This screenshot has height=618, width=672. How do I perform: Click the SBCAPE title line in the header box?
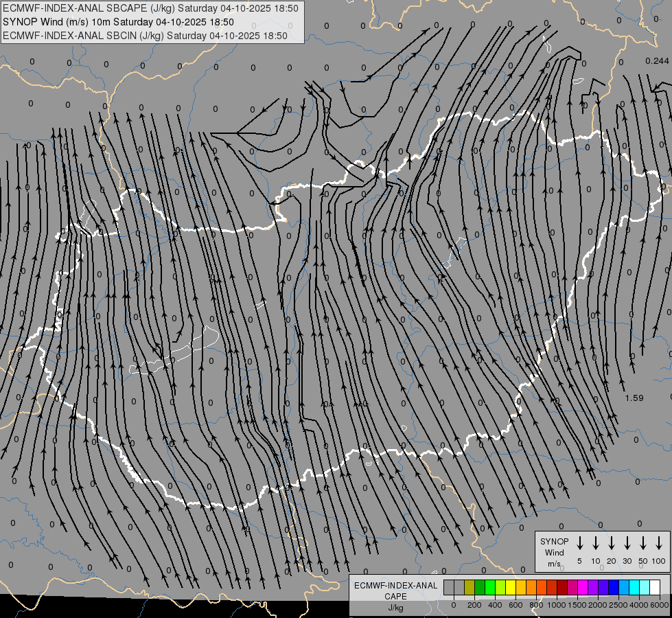coord(150,8)
